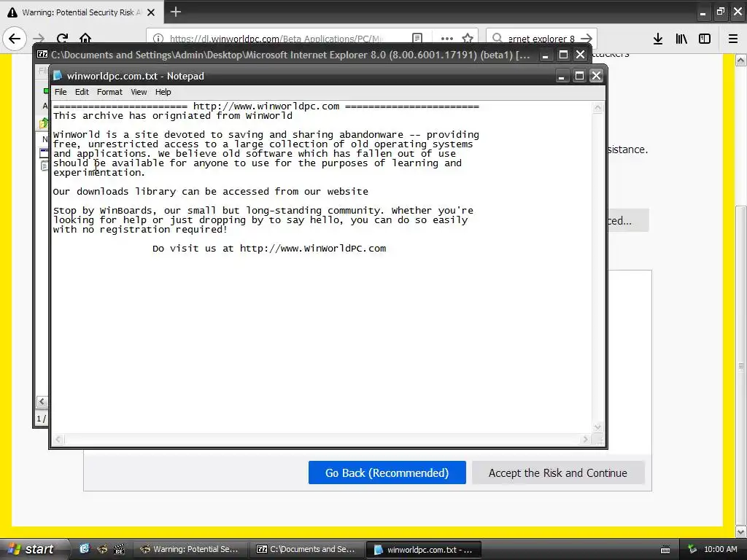Restore down the Firefox window
Viewport: 747px width, 560px height.
[x=720, y=12]
